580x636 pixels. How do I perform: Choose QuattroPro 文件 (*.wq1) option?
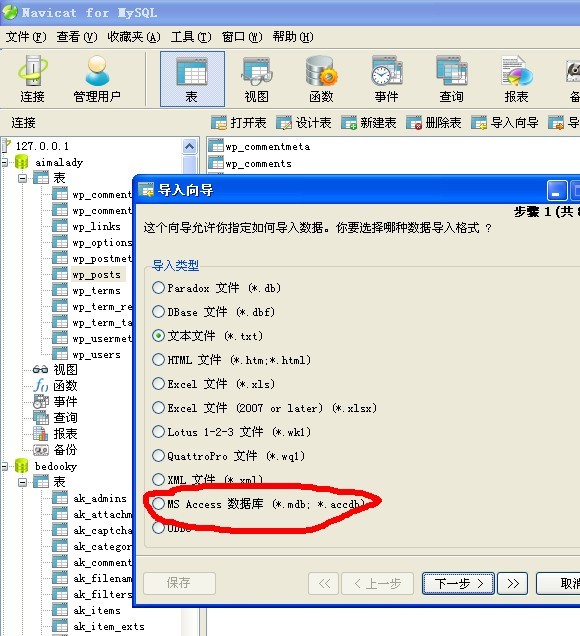(x=228, y=456)
